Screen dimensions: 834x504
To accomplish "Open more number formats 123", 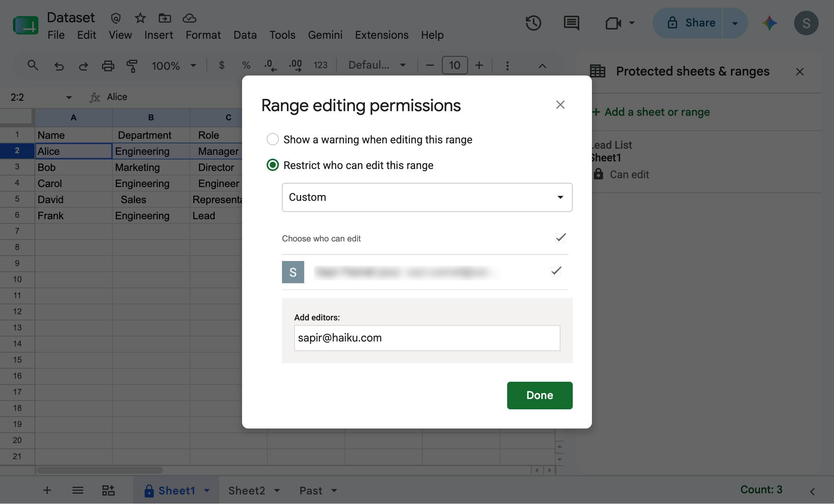I will [320, 66].
